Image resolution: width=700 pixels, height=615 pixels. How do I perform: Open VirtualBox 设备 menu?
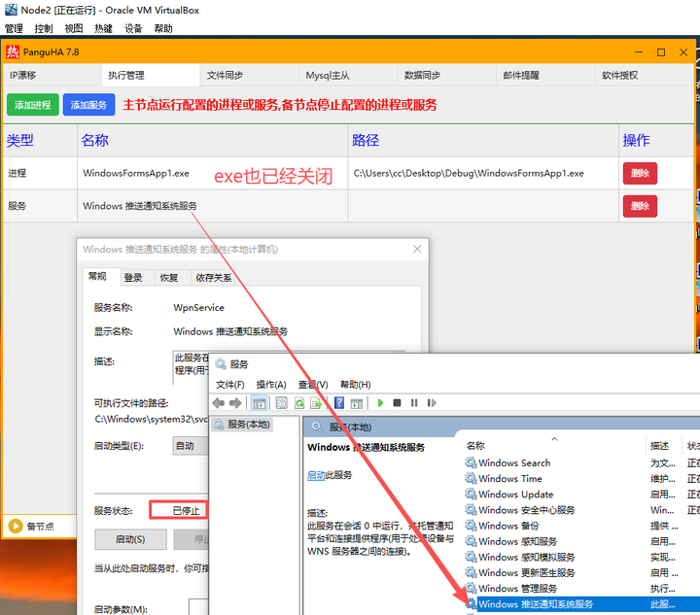pyautogui.click(x=133, y=28)
